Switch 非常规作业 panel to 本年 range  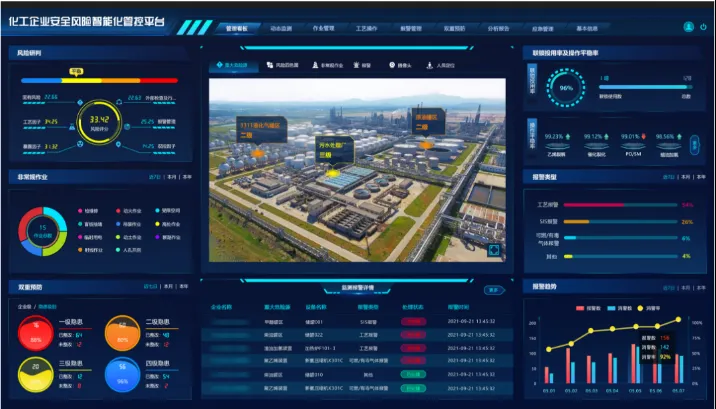186,177
